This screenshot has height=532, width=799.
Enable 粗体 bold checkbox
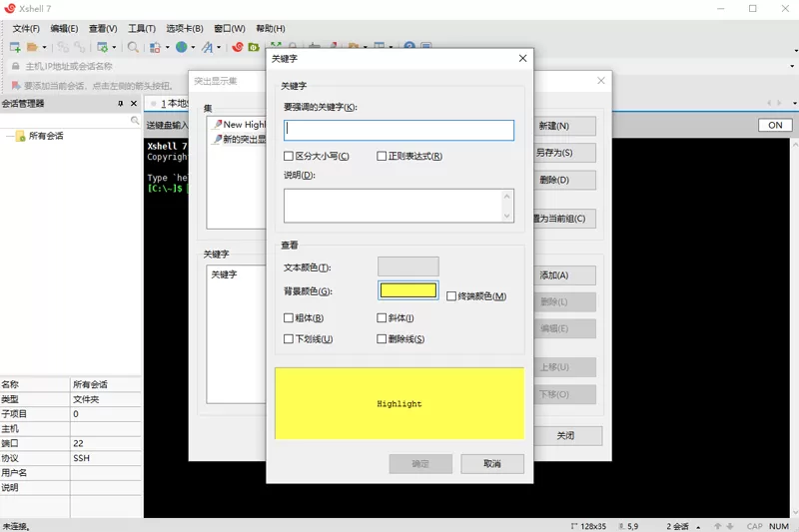tap(289, 317)
